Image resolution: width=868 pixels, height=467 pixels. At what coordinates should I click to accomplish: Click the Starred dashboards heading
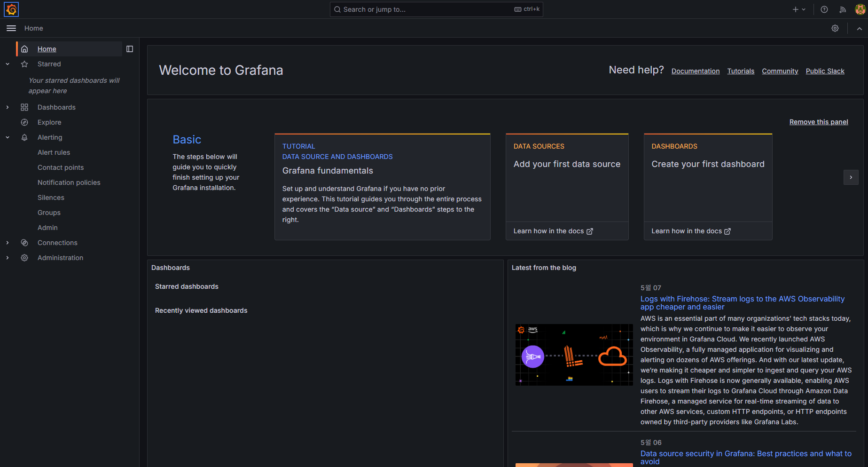[x=187, y=286]
